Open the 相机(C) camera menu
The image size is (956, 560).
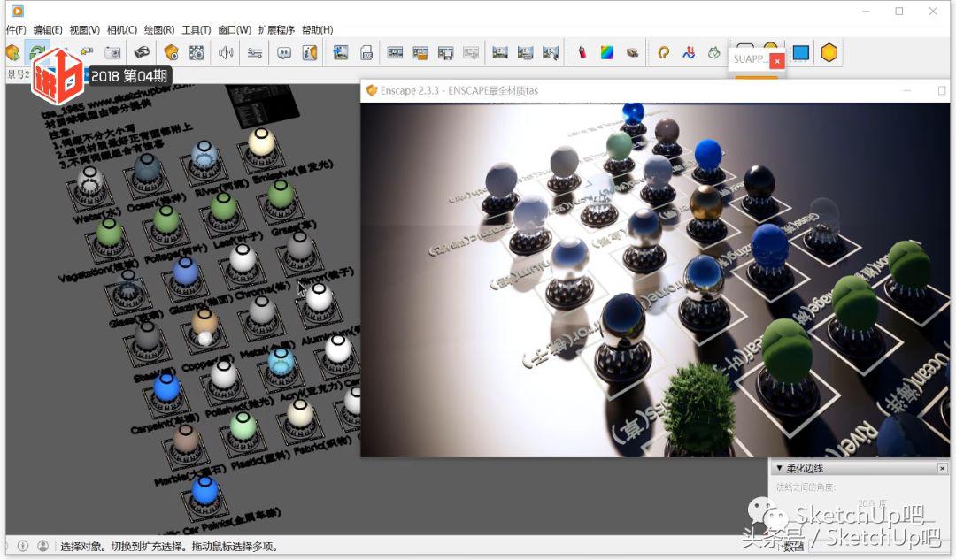121,30
